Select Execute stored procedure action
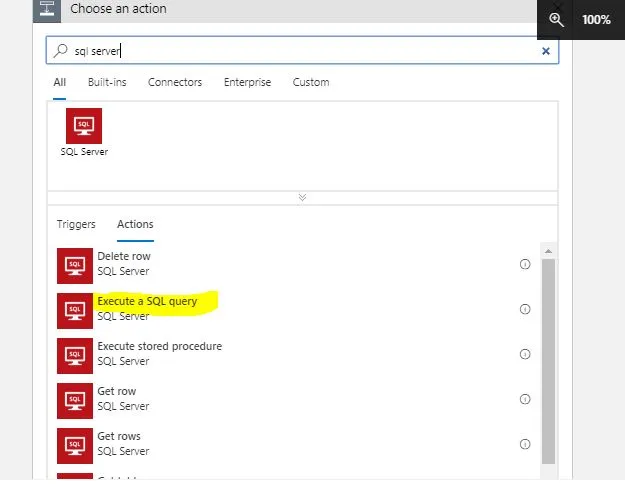 293,356
